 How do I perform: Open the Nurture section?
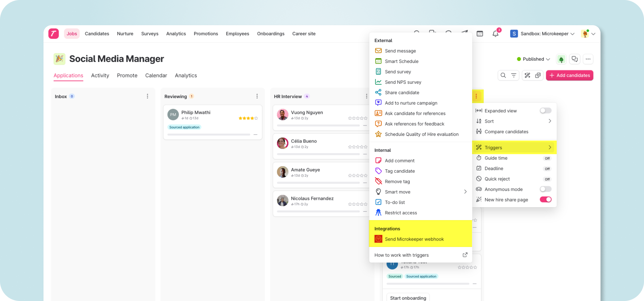(x=125, y=33)
